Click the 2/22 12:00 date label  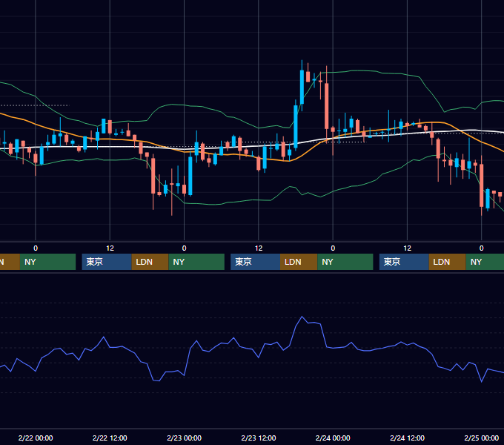tap(110, 438)
